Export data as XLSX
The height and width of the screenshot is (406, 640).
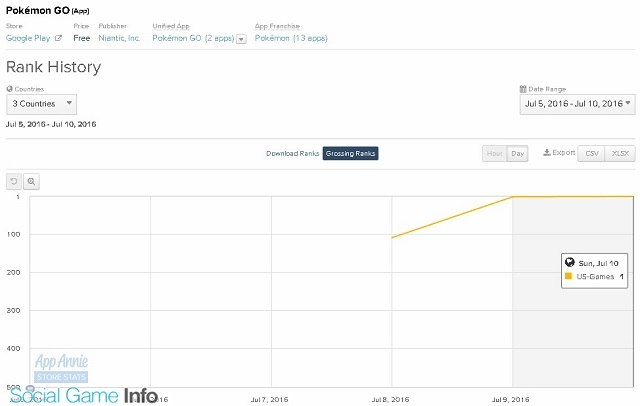pos(620,153)
